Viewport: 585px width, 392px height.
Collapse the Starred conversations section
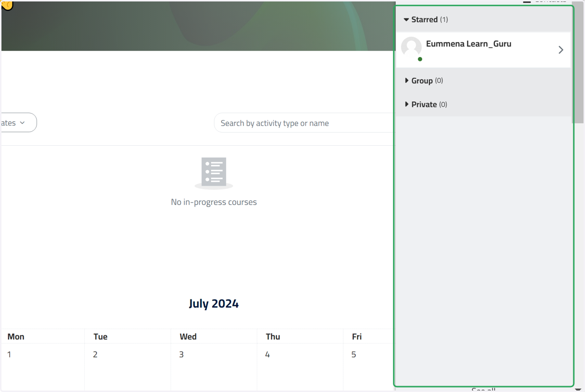pyautogui.click(x=426, y=20)
